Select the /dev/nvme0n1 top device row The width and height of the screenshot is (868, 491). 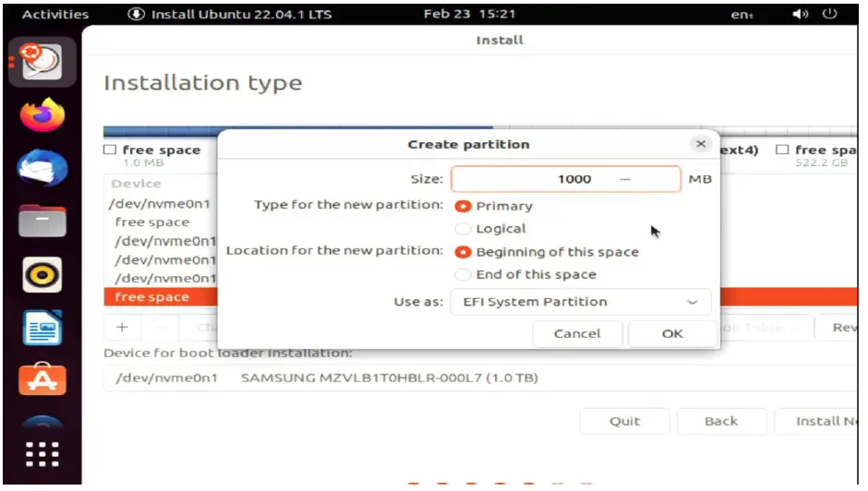(161, 204)
